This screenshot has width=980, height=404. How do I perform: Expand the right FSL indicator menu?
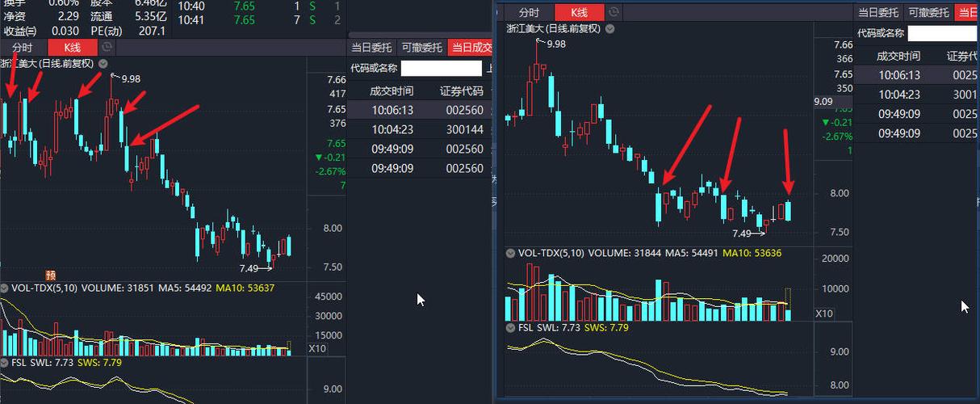point(511,328)
